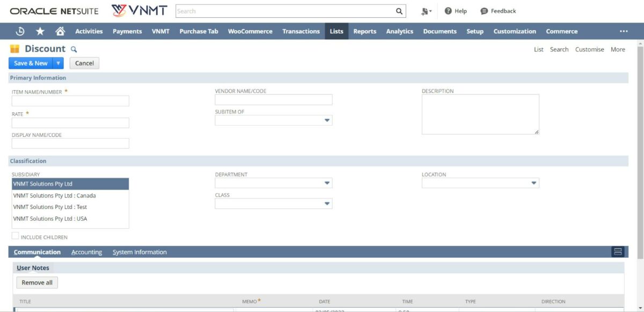The height and width of the screenshot is (312, 644).
Task: Open the Transactions menu
Action: 301,31
